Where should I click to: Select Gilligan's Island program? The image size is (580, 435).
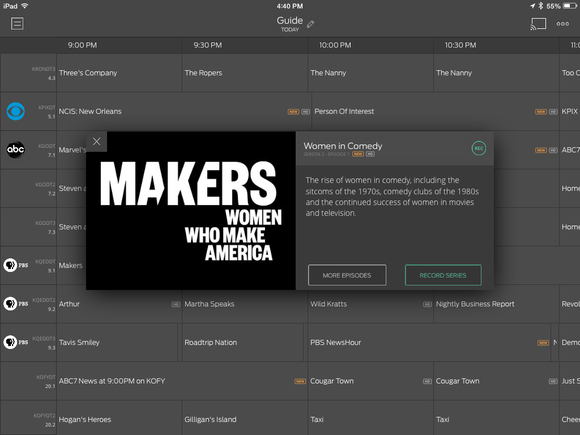click(x=245, y=419)
